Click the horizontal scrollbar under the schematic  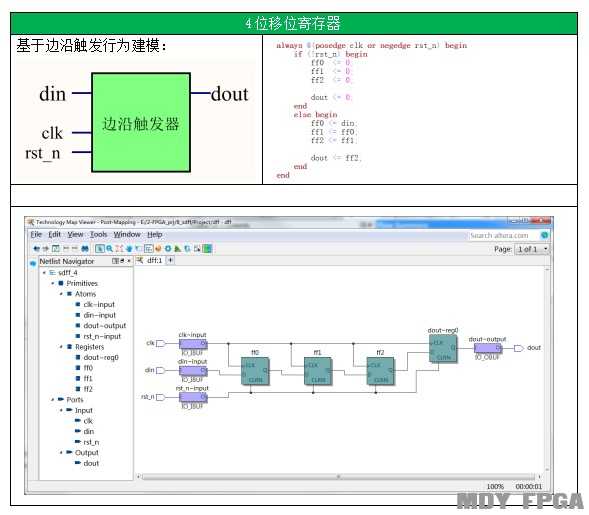click(338, 477)
